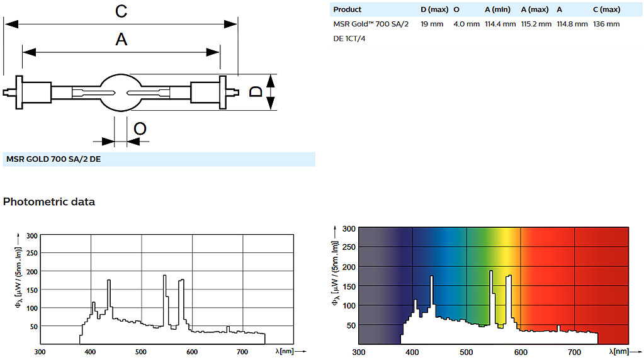Click dimension label 'D' on lamp drawing
The width and height of the screenshot is (644, 360).
[x=256, y=91]
